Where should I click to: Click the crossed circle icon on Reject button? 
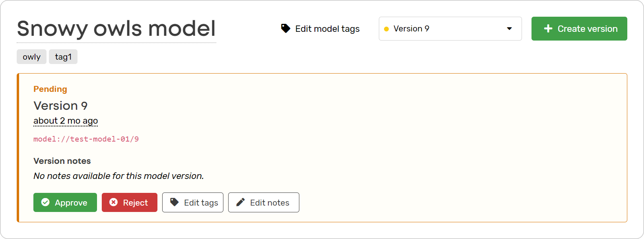[113, 202]
